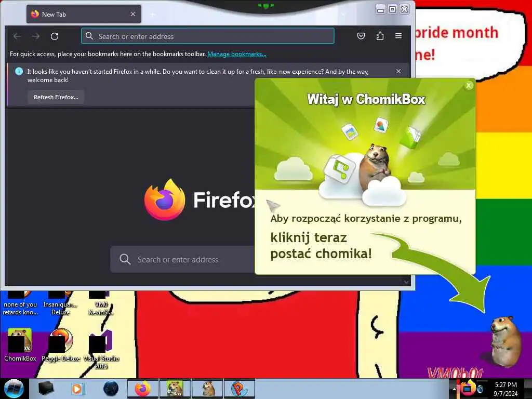Reload the page in Firefox
The image size is (532, 399).
pos(55,36)
